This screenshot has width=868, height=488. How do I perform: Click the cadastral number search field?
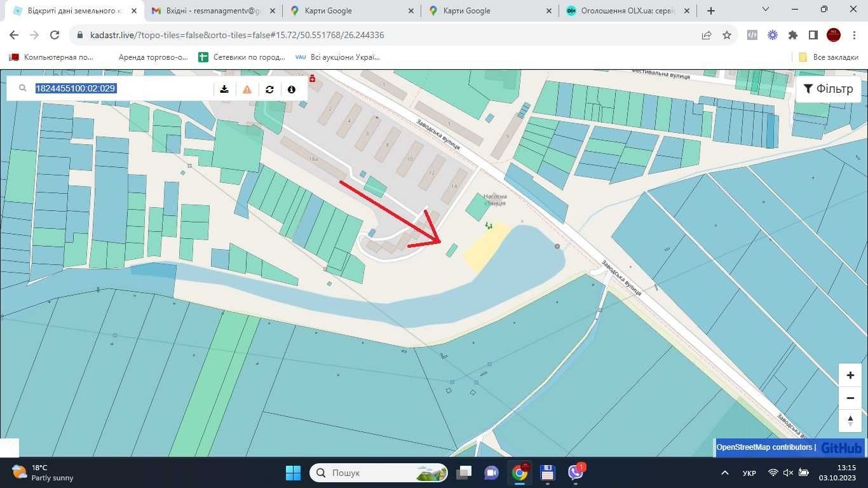121,89
